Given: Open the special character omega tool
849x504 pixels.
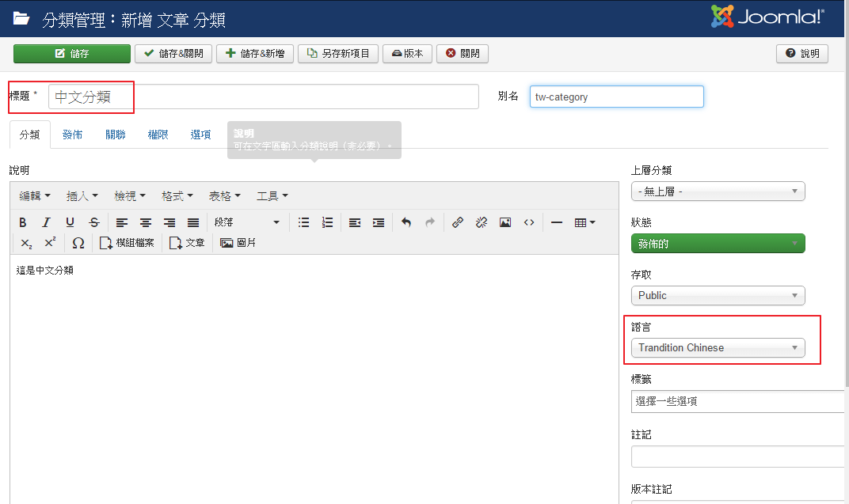Looking at the screenshot, I should 78,243.
